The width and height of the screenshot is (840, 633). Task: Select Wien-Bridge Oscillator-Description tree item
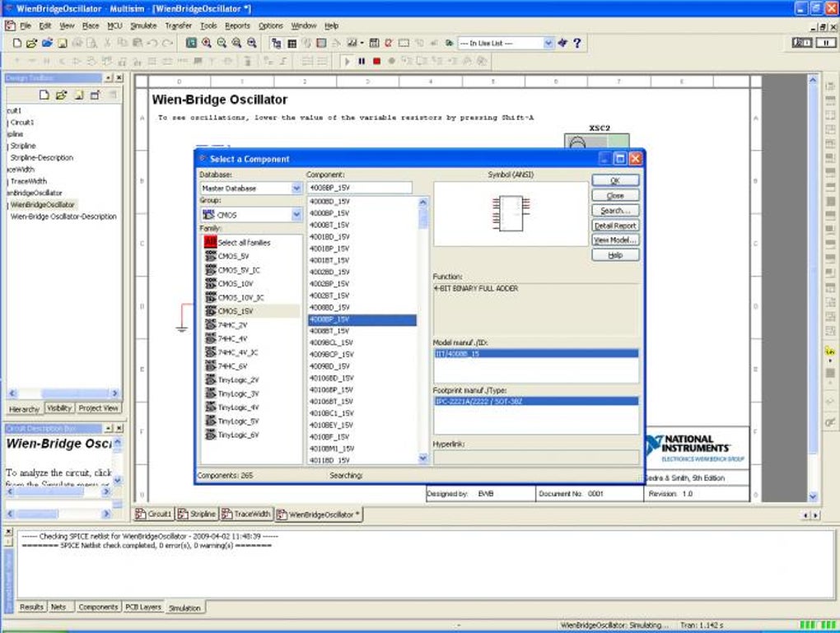[x=63, y=216]
